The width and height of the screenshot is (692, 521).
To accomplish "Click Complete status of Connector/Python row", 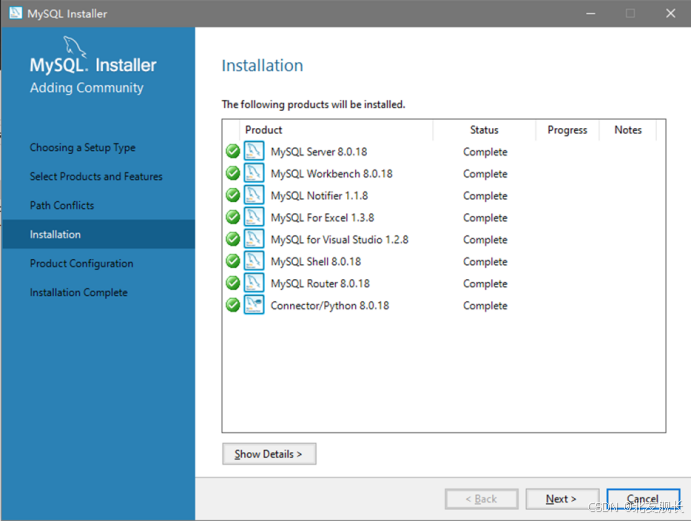I will (x=485, y=306).
